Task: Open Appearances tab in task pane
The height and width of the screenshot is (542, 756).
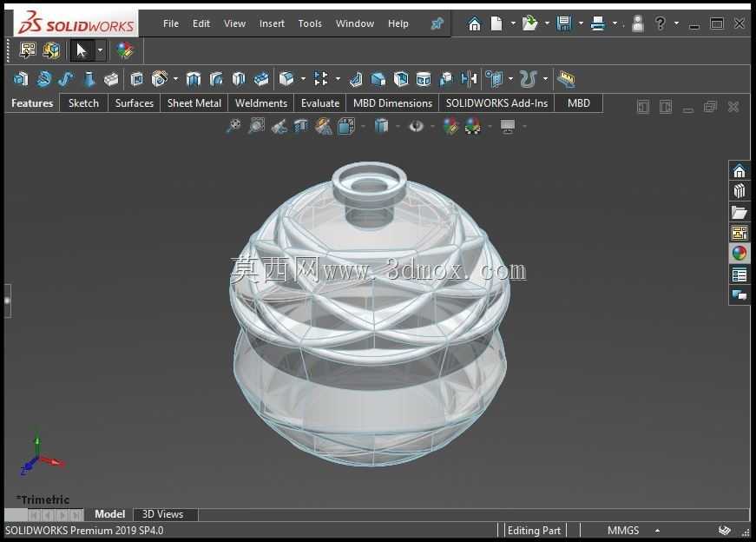Action: click(740, 253)
